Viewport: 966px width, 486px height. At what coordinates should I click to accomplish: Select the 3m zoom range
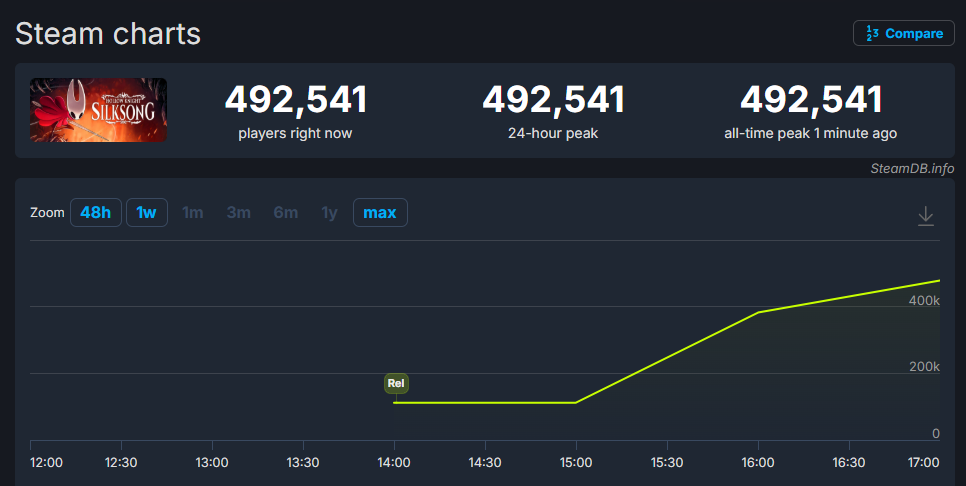[238, 213]
